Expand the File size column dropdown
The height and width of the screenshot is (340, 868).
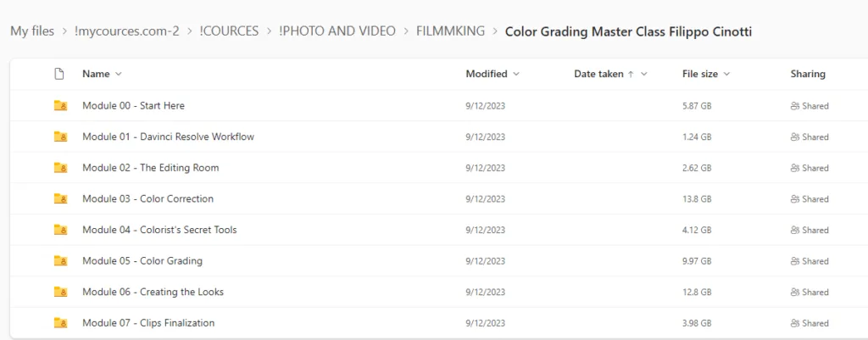(x=726, y=74)
